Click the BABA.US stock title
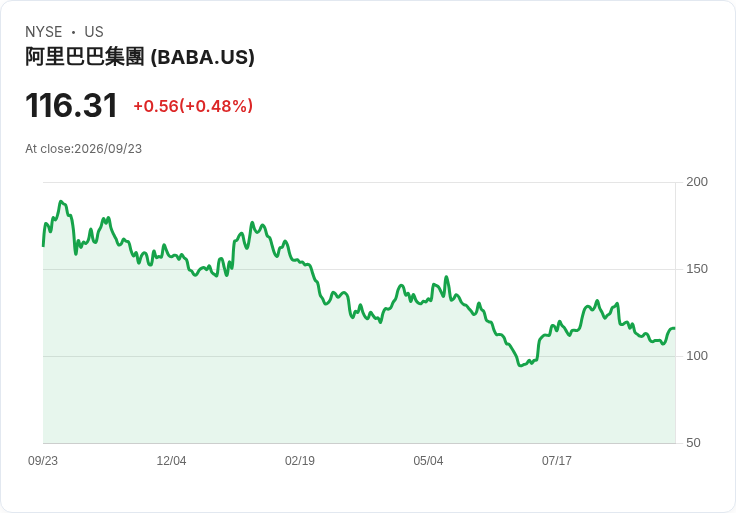This screenshot has height=513, width=736. (x=140, y=57)
